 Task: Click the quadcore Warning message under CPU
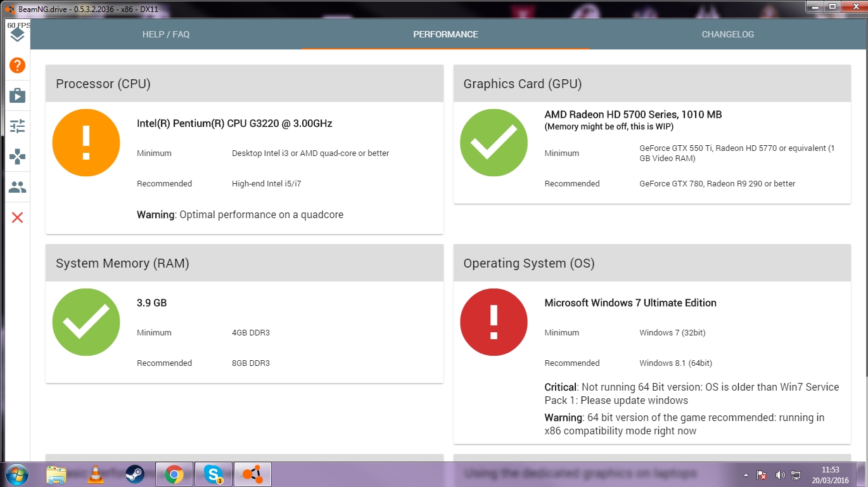coord(240,215)
